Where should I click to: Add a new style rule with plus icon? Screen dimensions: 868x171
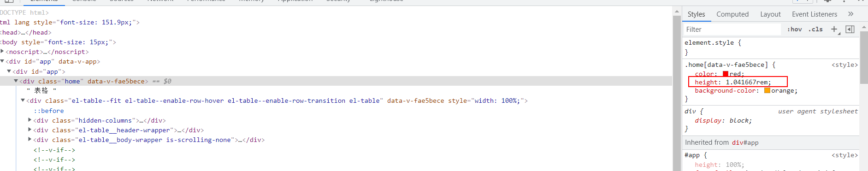point(834,29)
